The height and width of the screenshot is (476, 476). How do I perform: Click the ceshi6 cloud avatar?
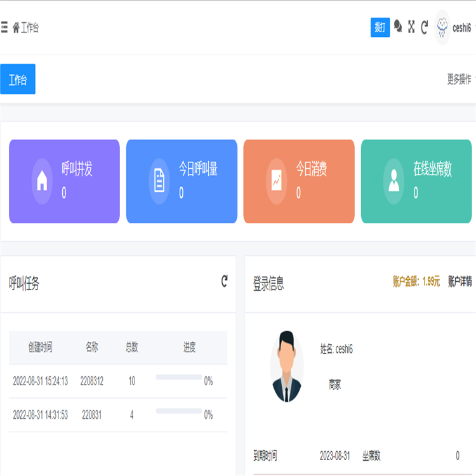[442, 28]
